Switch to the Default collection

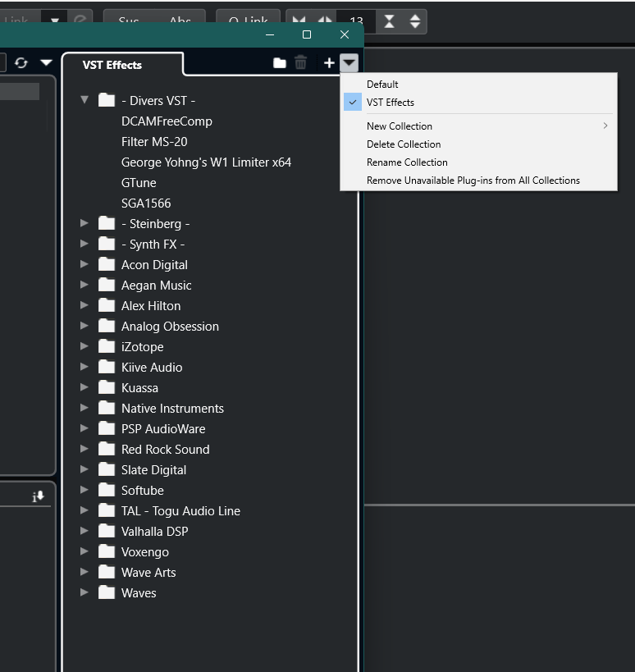382,85
